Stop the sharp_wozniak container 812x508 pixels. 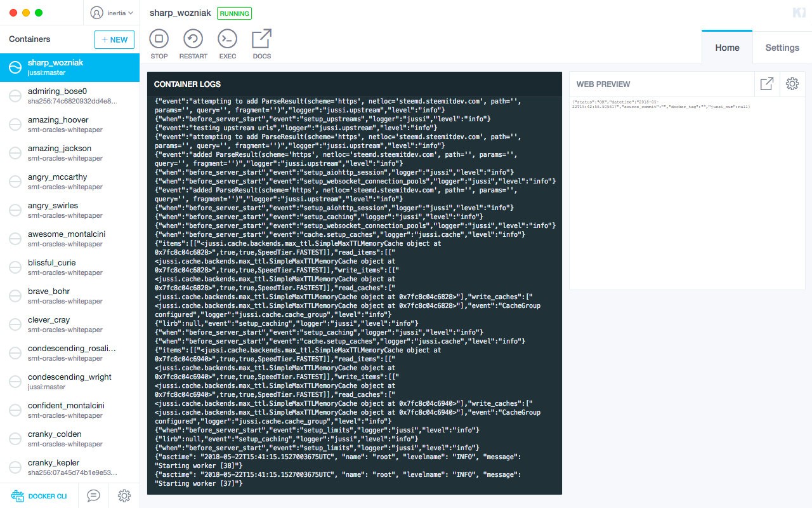click(159, 44)
